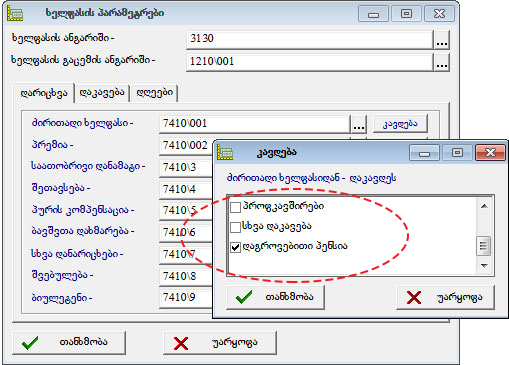Click green checkmark თანხმობა in კავდება dialog
509x365 pixels.
(x=275, y=297)
